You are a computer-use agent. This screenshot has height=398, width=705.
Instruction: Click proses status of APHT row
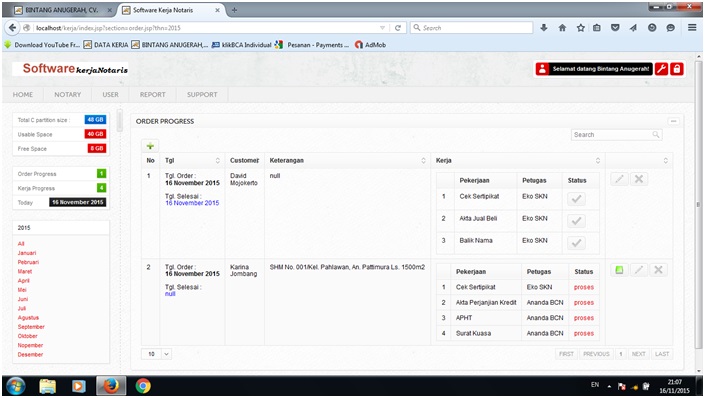[584, 318]
